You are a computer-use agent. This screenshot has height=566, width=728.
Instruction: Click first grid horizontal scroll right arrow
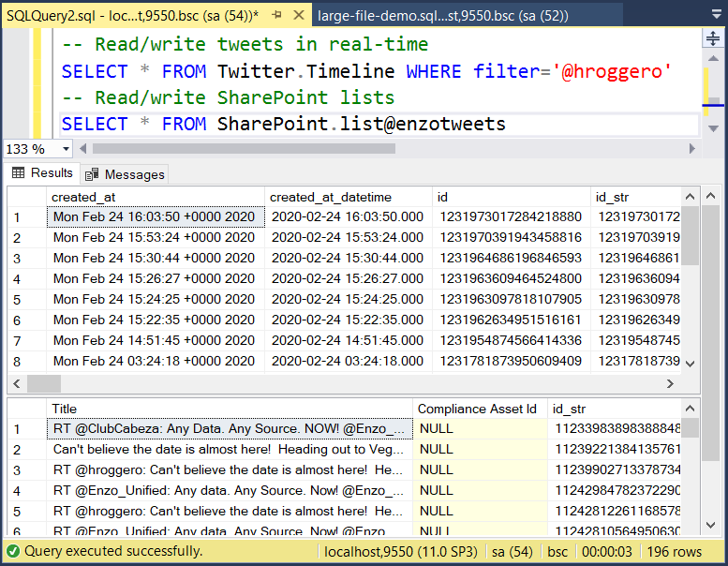point(670,383)
